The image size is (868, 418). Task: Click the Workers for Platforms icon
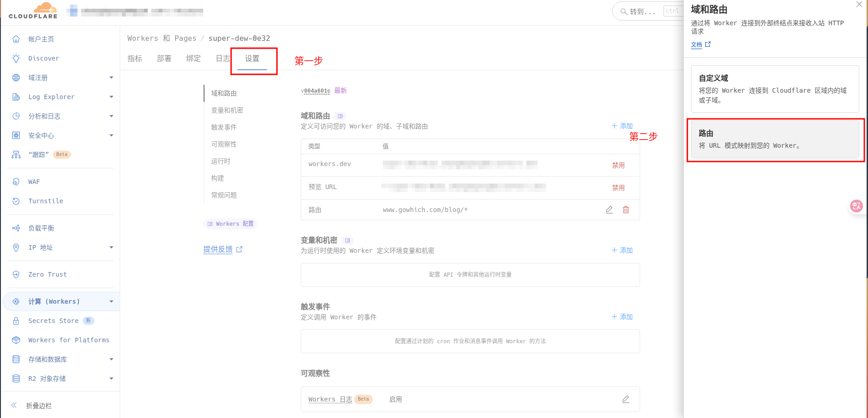(x=16, y=340)
